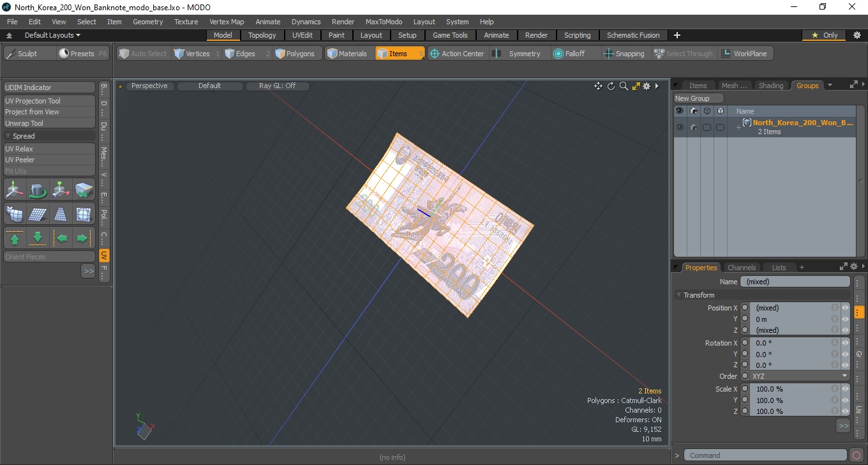
Task: Click the New Group button
Action: [x=699, y=98]
